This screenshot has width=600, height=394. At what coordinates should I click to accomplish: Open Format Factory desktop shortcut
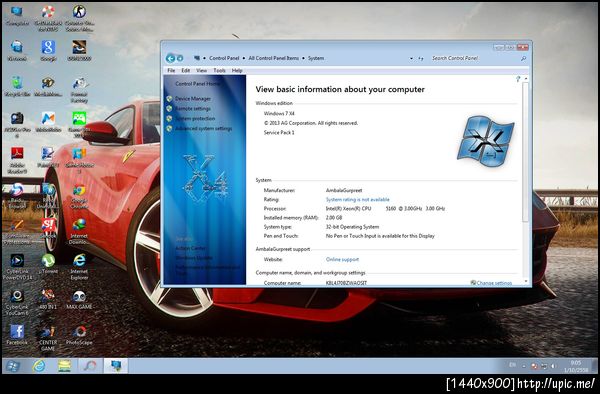(x=79, y=90)
